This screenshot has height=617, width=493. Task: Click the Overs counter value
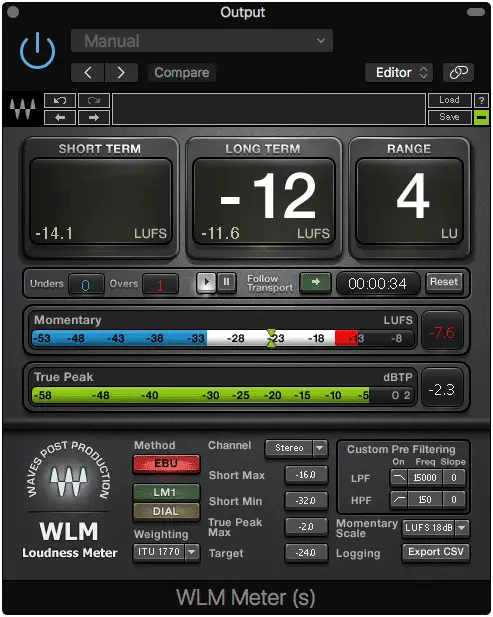coord(160,284)
